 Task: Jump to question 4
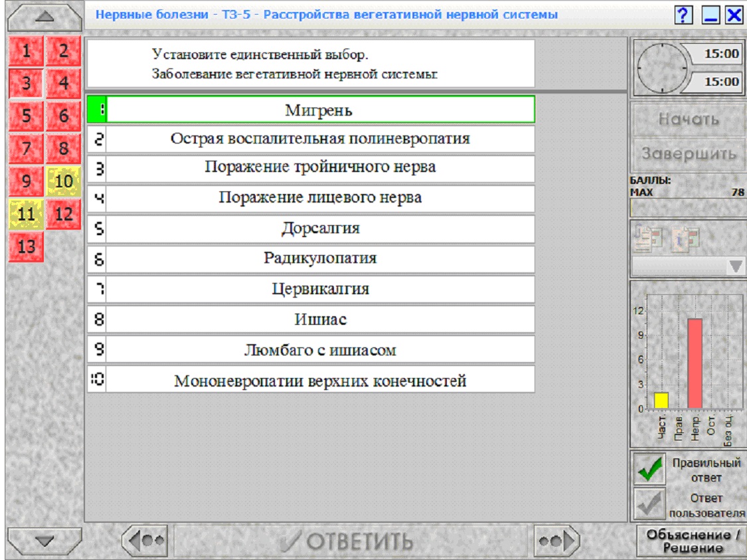pos(63,84)
